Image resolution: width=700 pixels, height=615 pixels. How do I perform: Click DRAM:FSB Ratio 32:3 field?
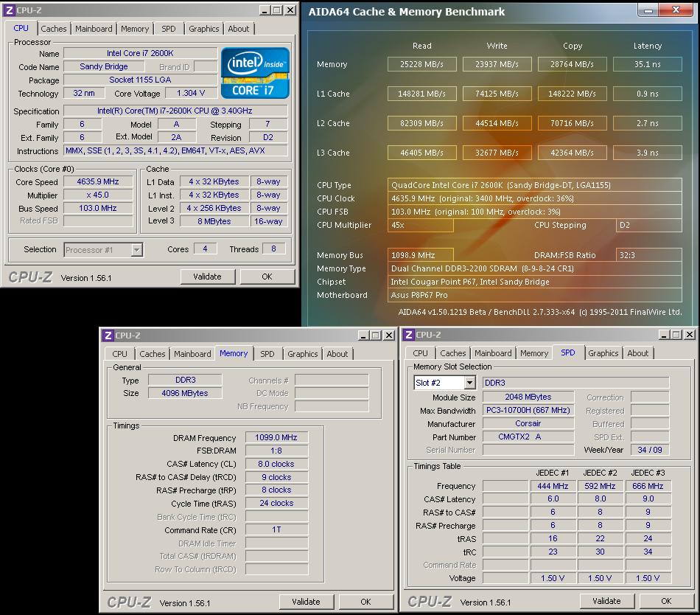point(649,255)
